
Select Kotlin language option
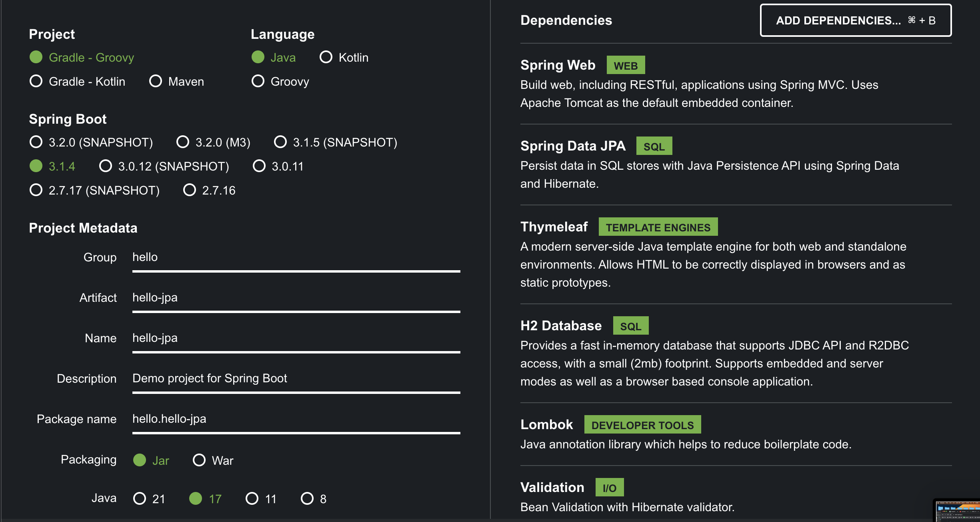(x=344, y=58)
